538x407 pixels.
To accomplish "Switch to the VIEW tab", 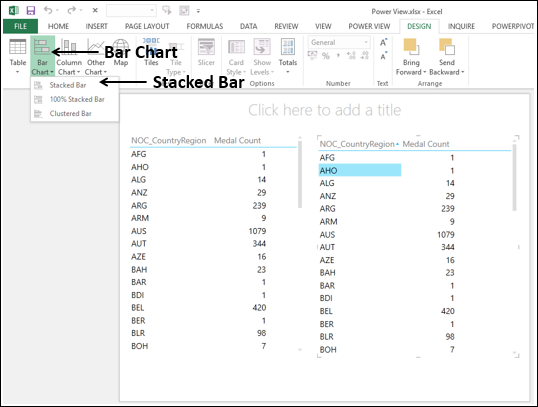I will click(x=323, y=26).
